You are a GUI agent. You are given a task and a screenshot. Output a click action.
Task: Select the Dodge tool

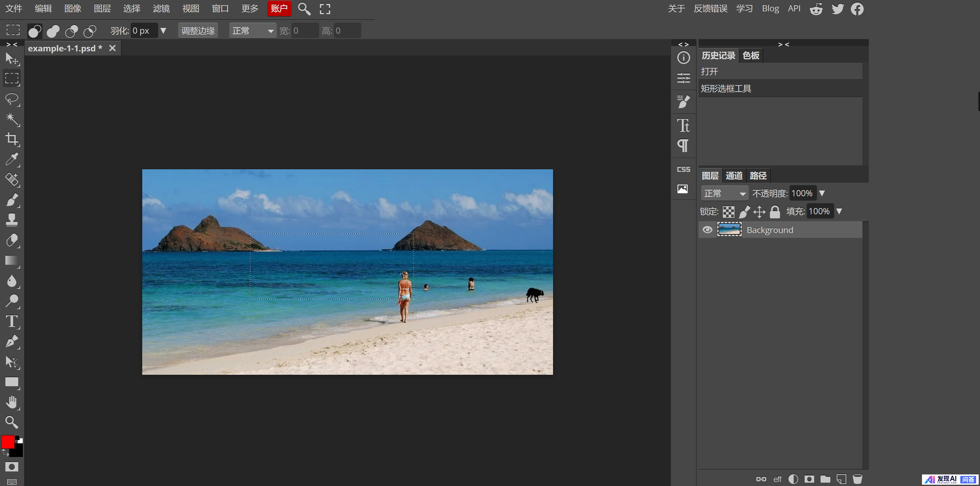pyautogui.click(x=12, y=301)
